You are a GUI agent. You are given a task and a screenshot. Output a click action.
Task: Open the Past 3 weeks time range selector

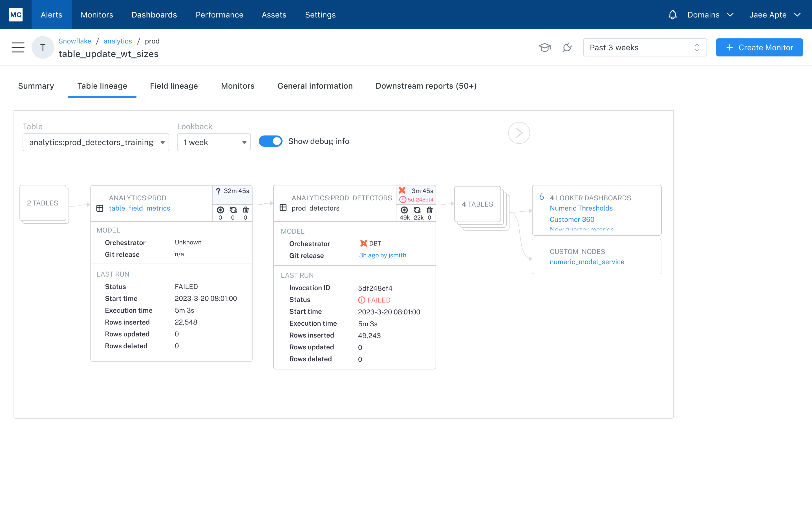645,47
